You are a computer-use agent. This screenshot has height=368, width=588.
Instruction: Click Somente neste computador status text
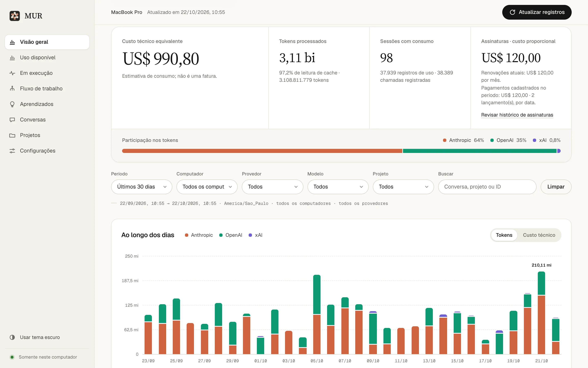click(x=48, y=357)
